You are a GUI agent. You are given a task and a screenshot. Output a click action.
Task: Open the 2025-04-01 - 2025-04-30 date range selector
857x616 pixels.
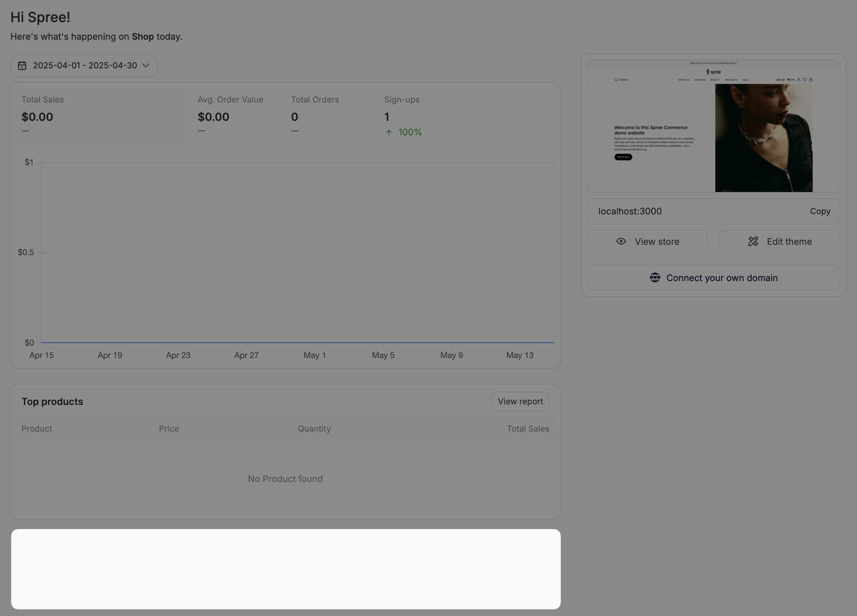[85, 65]
